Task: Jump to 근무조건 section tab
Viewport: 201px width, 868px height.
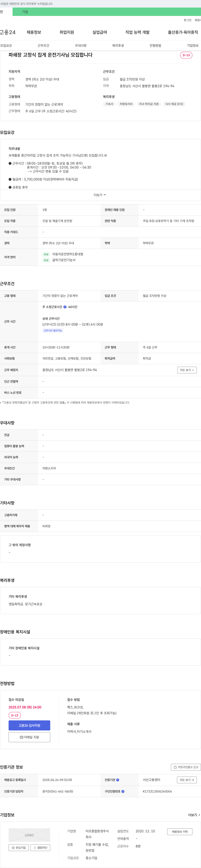Action: pos(43,45)
